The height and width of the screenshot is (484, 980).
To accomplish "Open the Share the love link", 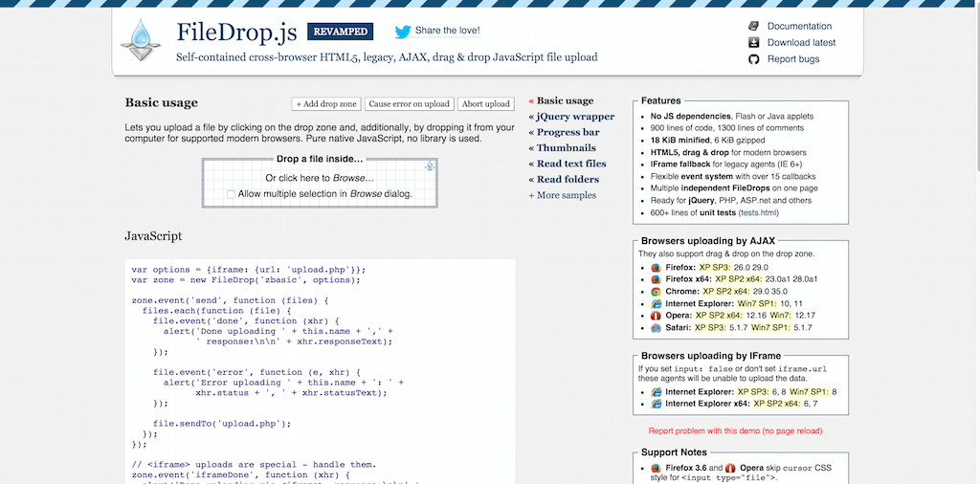I will pos(448,31).
